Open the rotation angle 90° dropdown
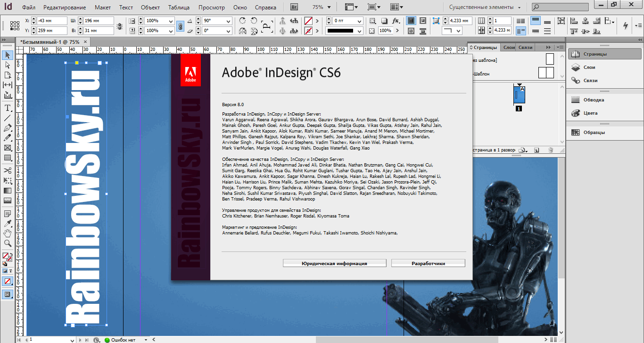Image resolution: width=644 pixels, height=343 pixels. [x=229, y=21]
